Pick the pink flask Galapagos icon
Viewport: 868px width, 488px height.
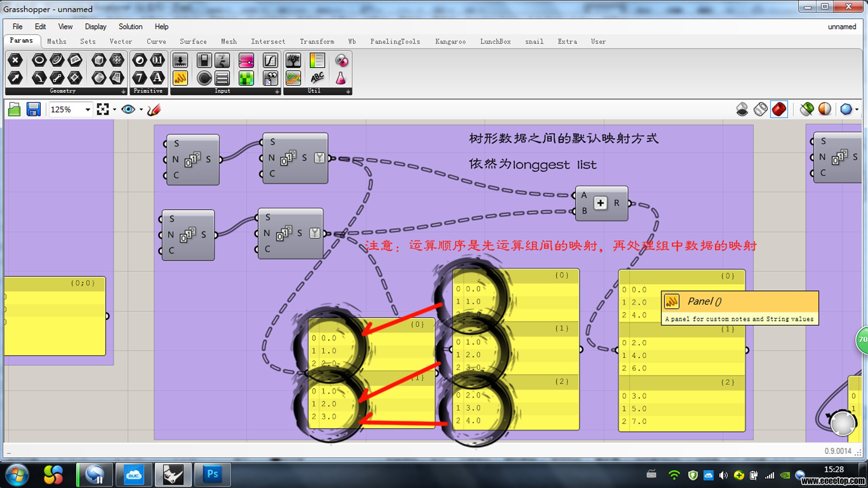[341, 78]
